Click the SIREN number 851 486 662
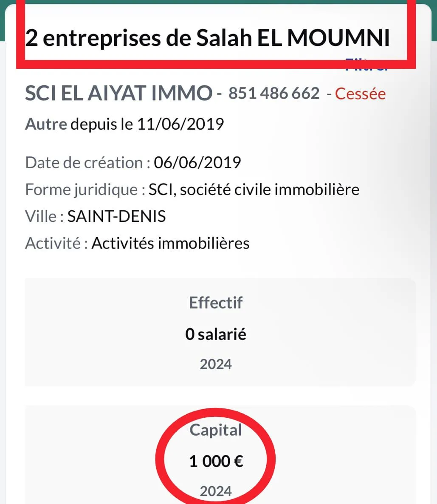The image size is (437, 504). 274,93
